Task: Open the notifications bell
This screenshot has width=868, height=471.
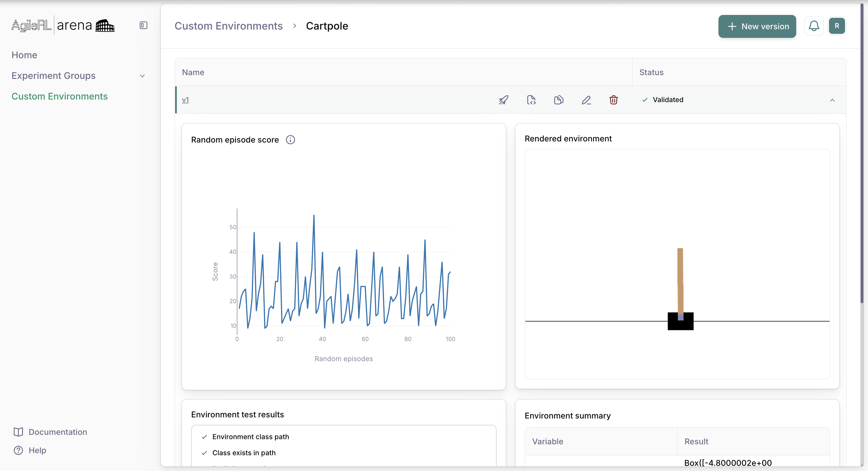Action: click(x=814, y=26)
